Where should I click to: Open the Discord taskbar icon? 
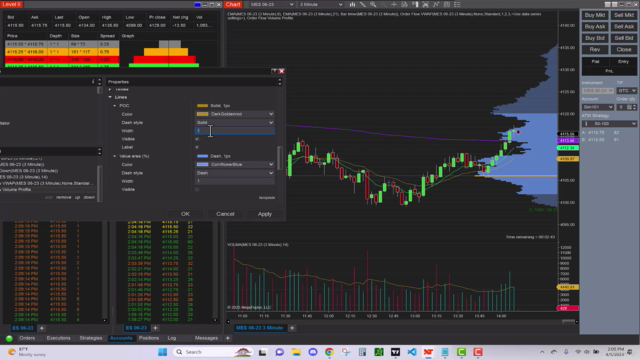coord(313,352)
